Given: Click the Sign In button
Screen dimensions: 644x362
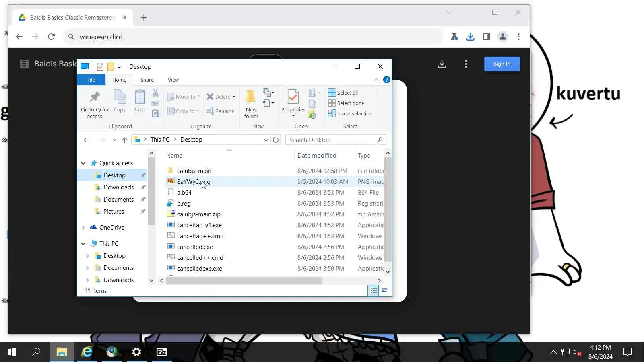Looking at the screenshot, I should [502, 64].
